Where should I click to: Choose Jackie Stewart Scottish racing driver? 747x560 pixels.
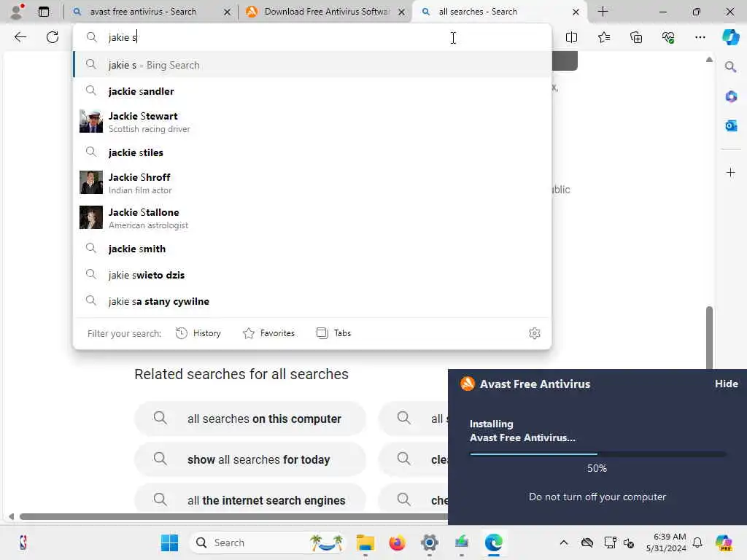click(312, 122)
